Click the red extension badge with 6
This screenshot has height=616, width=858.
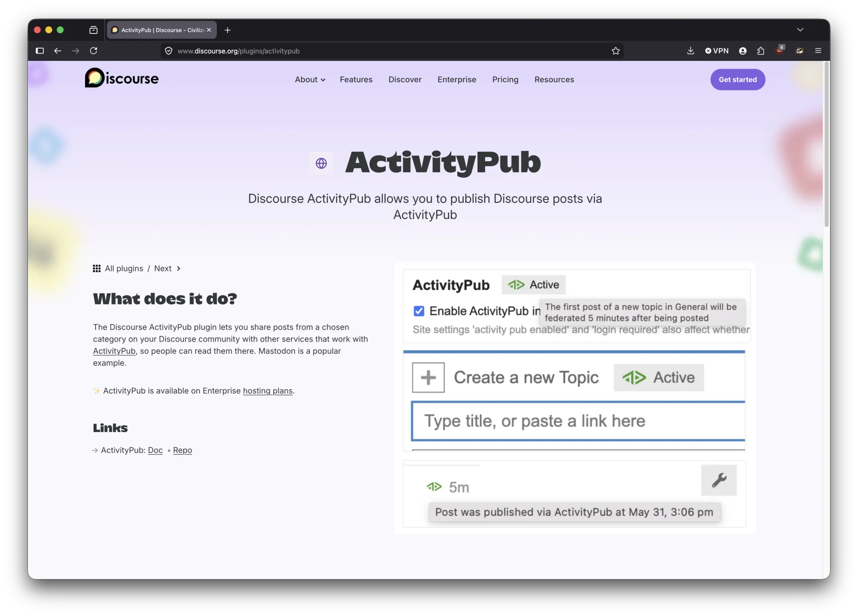pyautogui.click(x=780, y=50)
